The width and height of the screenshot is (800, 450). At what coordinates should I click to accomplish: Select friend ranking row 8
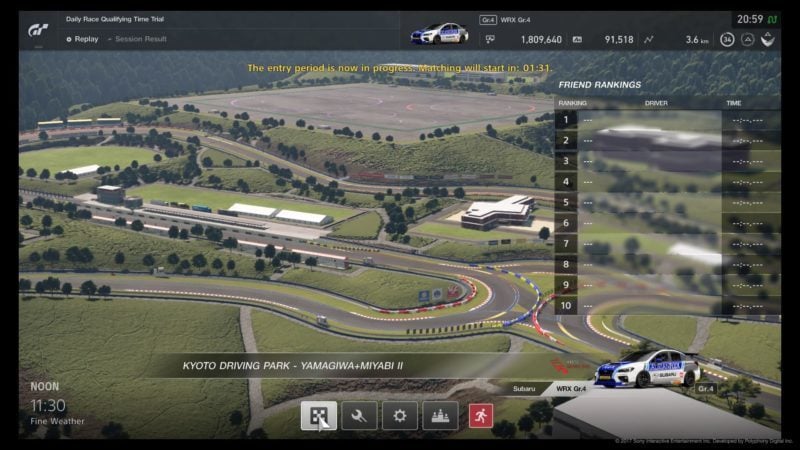(x=667, y=264)
